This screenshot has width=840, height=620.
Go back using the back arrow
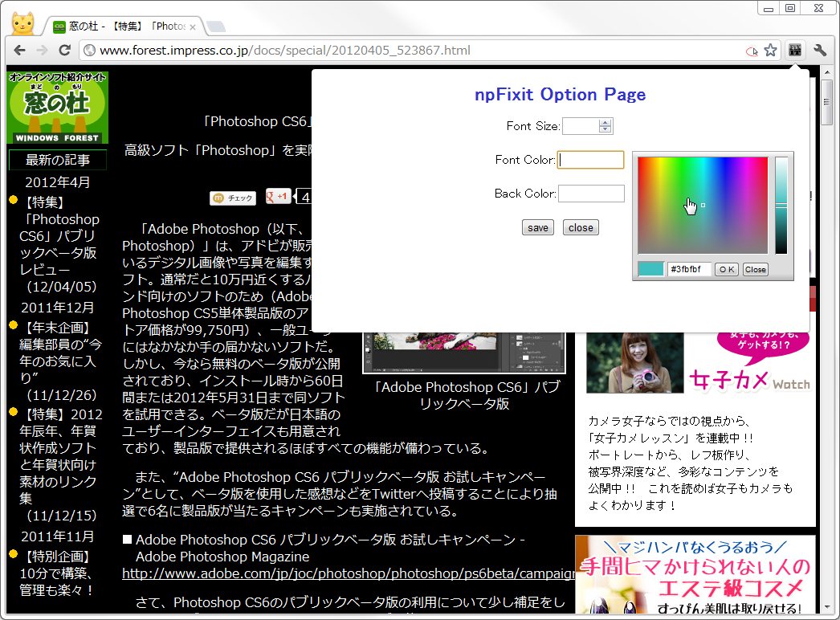tap(19, 50)
